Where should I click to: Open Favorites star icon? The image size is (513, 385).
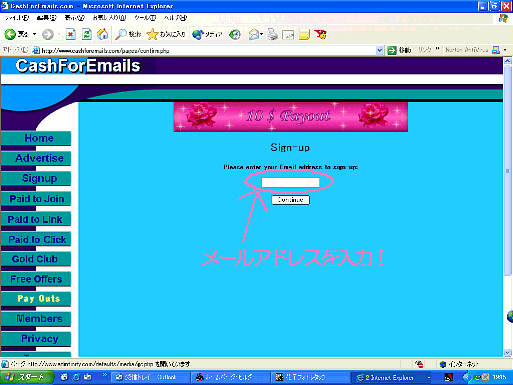pos(152,34)
